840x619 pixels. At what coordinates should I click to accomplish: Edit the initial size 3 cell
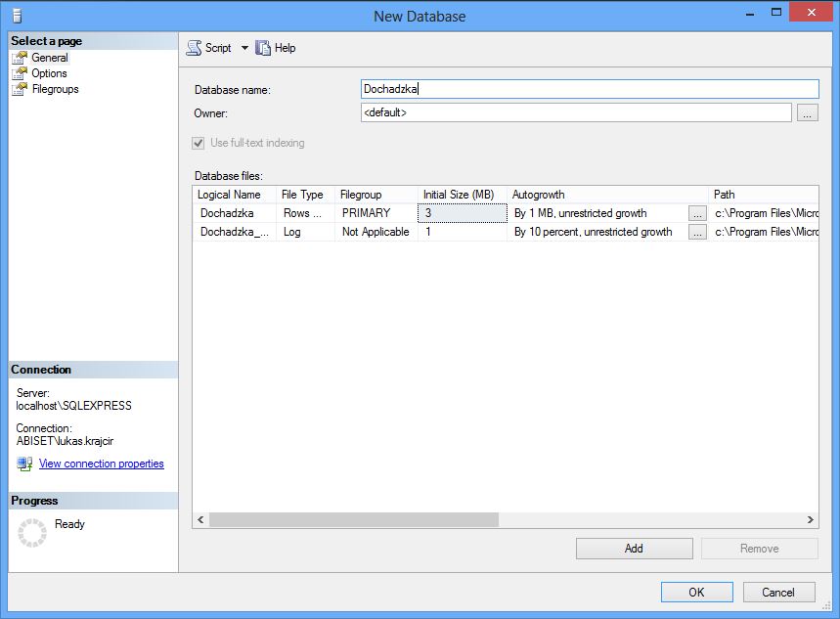(463, 213)
